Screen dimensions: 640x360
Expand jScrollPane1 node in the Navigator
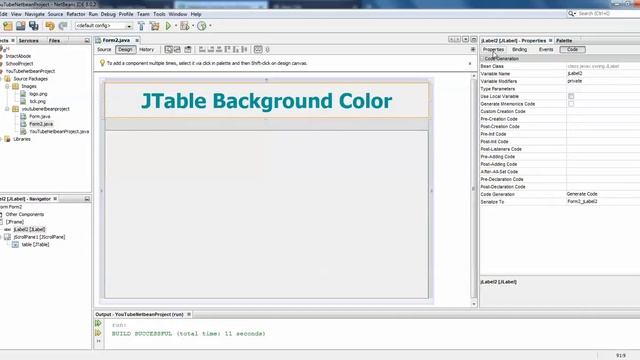tap(1, 237)
